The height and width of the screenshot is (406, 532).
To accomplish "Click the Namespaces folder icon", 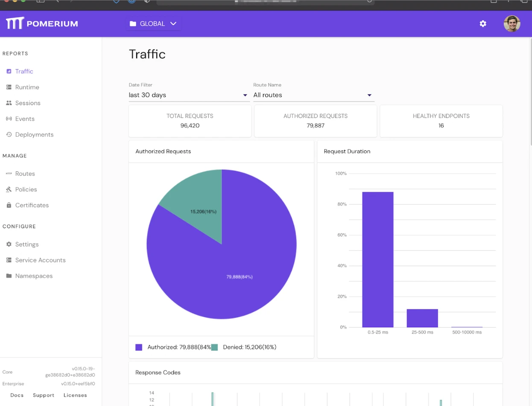I will click(9, 276).
